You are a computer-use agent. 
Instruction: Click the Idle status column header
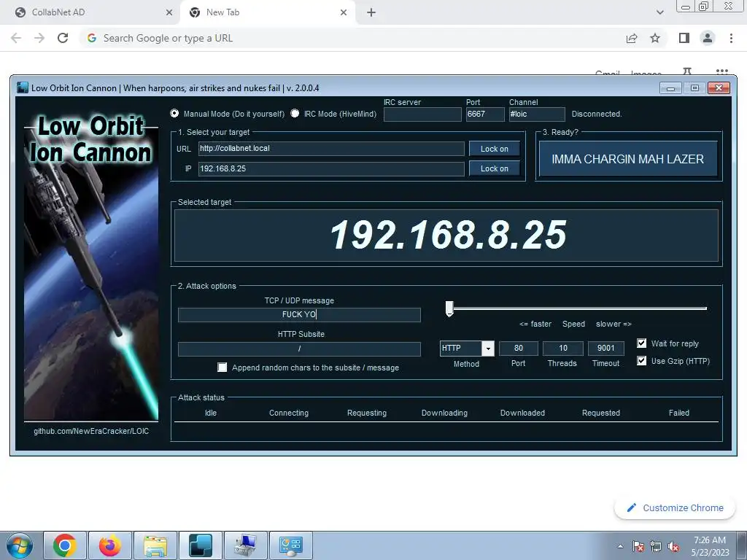tap(211, 413)
